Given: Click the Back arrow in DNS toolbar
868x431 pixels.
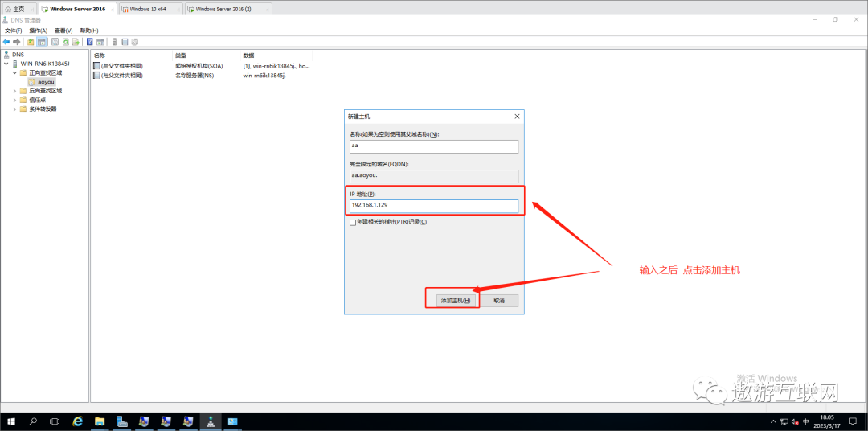Looking at the screenshot, I should pyautogui.click(x=6, y=42).
